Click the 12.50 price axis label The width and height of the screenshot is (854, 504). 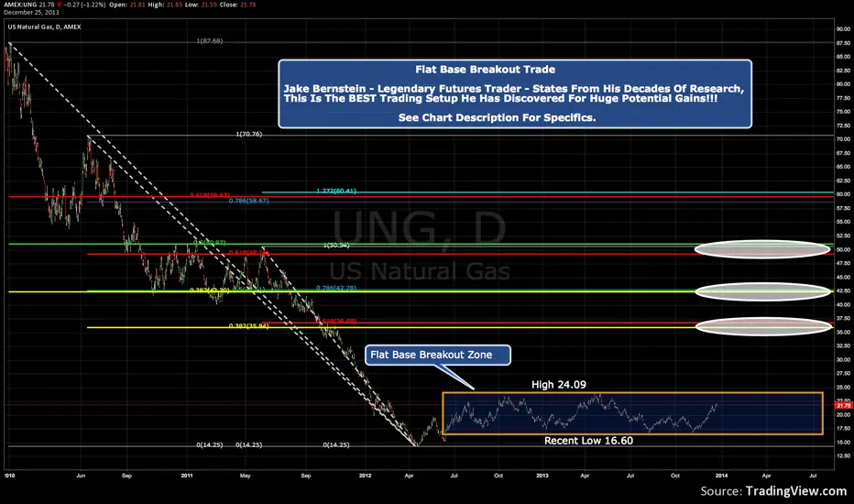pyautogui.click(x=843, y=455)
